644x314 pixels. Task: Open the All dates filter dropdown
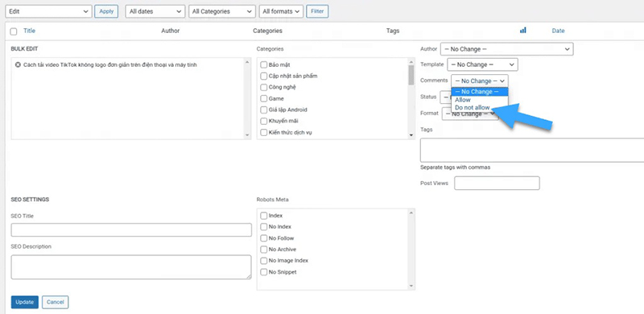click(155, 11)
